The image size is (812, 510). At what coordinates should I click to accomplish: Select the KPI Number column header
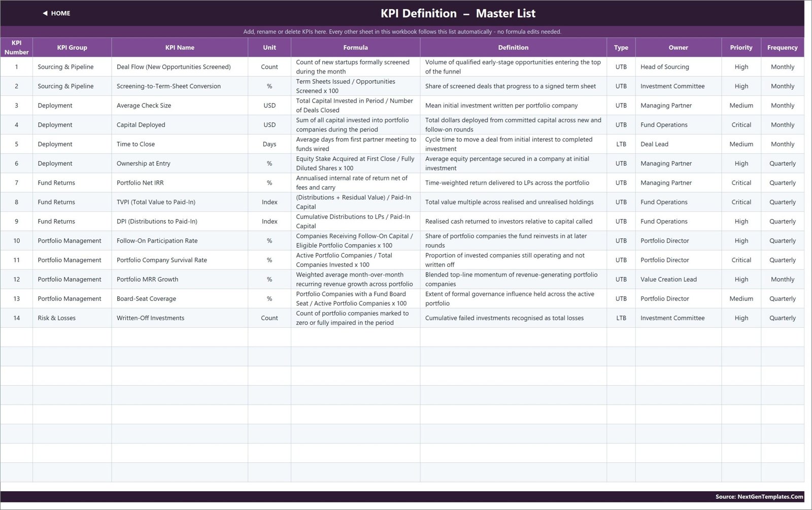(x=16, y=47)
